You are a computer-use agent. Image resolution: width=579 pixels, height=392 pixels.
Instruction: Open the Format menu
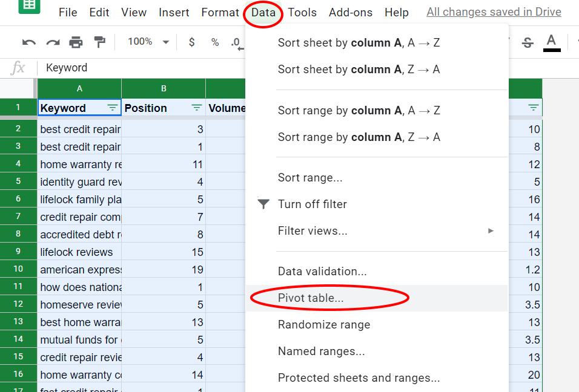click(220, 13)
